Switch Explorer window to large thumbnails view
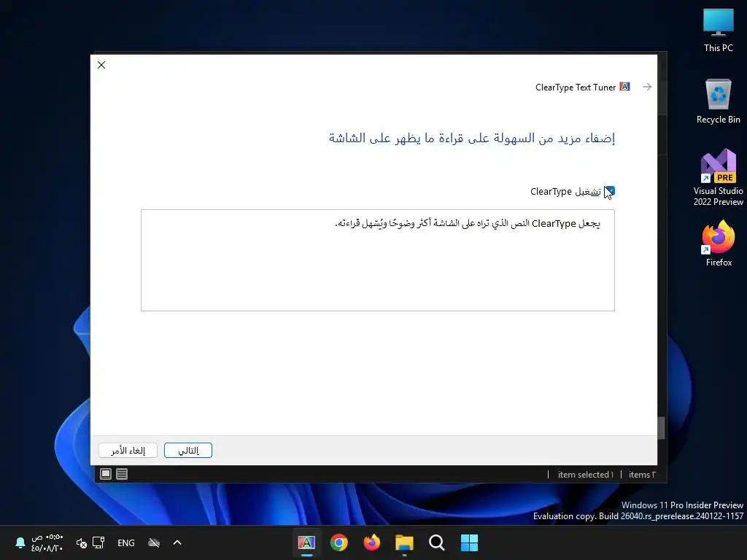The image size is (747, 560). (x=106, y=474)
